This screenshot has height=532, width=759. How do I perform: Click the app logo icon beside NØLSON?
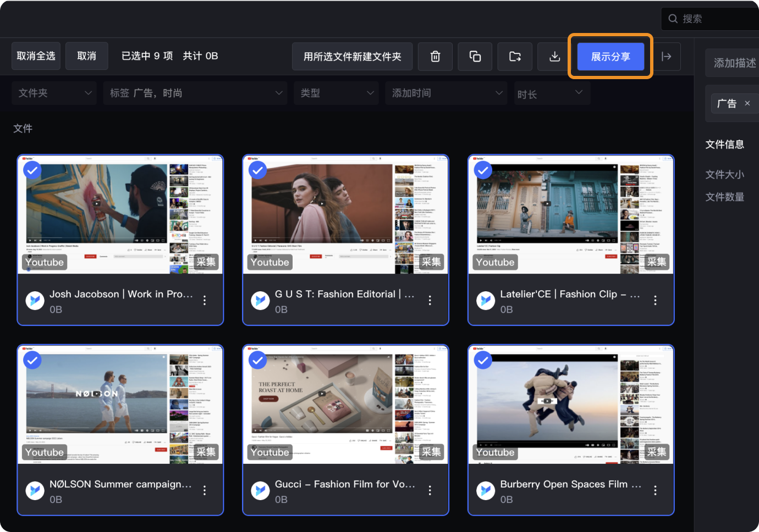point(35,491)
